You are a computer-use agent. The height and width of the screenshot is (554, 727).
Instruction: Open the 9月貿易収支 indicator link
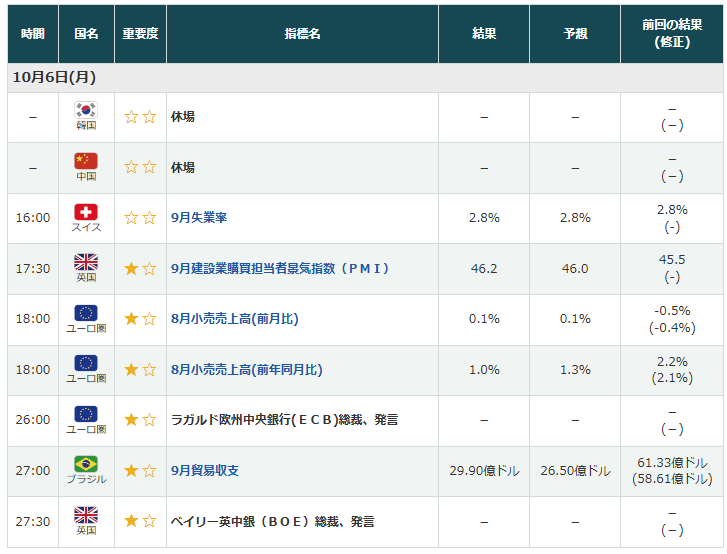click(x=205, y=471)
